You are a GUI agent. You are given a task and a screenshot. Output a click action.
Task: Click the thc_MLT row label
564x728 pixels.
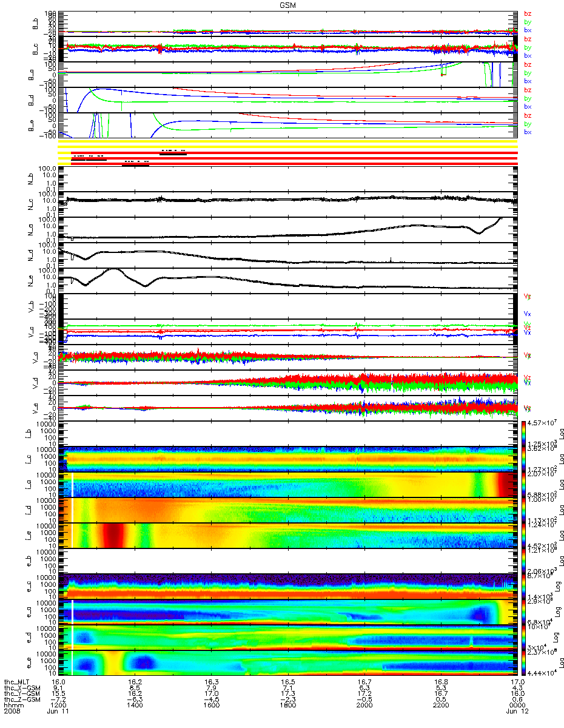(17, 682)
